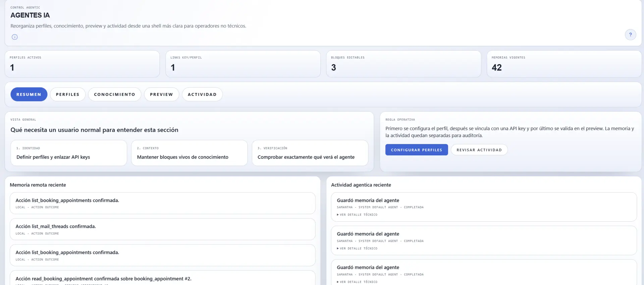This screenshot has height=285, width=644.
Task: Click the Contexto step card about knowledge blocks
Action: tap(189, 153)
